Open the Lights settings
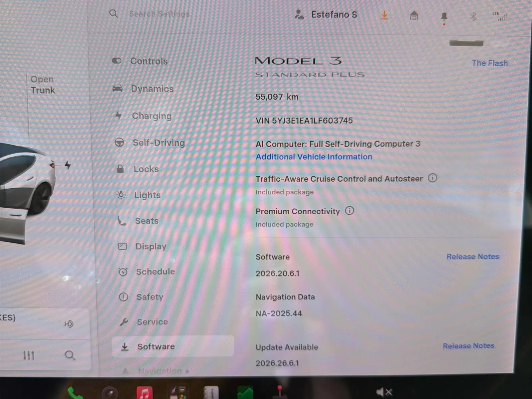The image size is (532, 399). (139, 195)
